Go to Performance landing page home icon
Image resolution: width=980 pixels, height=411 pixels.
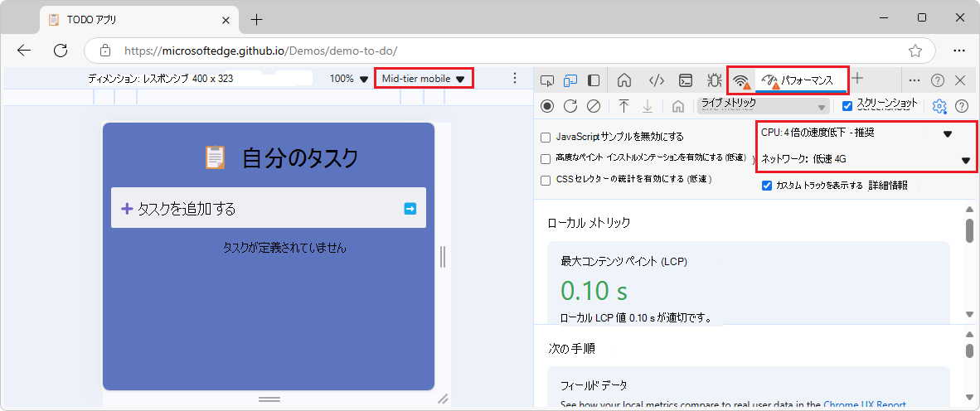(x=677, y=106)
